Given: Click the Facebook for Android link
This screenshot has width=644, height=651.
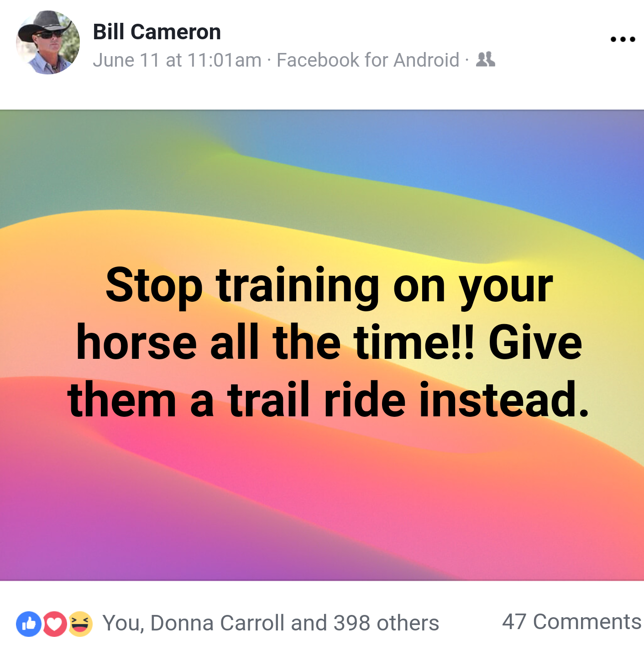Looking at the screenshot, I should (368, 60).
